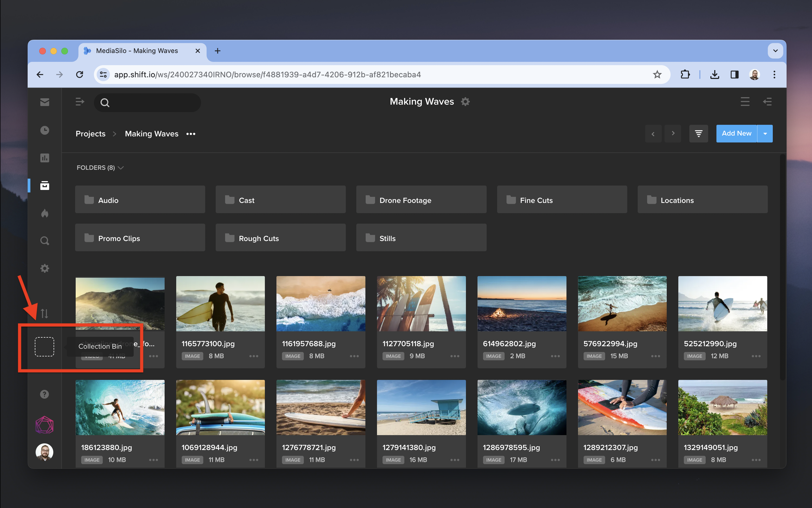Open the Rough Cuts folder
Viewport: 812px width, 508px height.
tap(281, 237)
